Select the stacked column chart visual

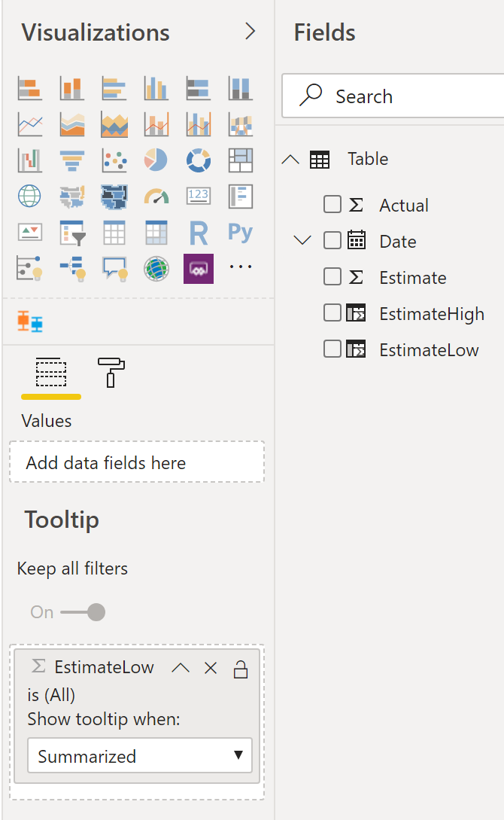tap(72, 88)
